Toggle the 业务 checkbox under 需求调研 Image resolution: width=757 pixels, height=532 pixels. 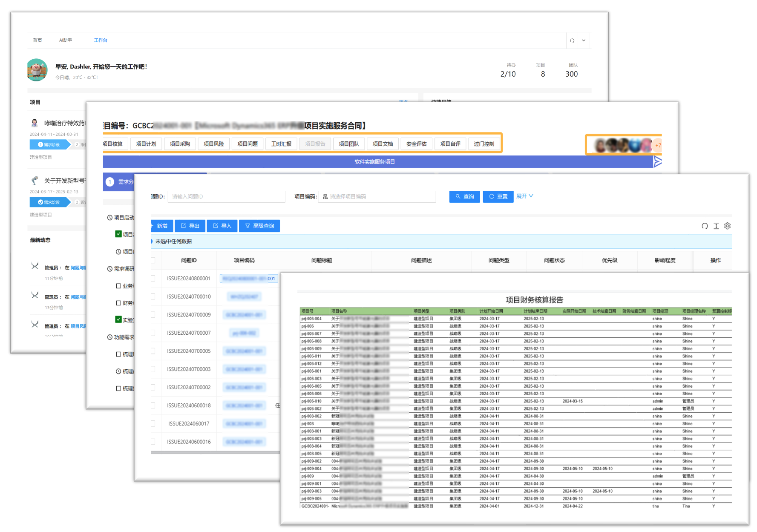[118, 286]
